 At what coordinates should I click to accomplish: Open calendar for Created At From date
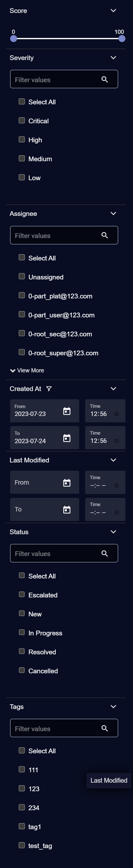(x=67, y=411)
